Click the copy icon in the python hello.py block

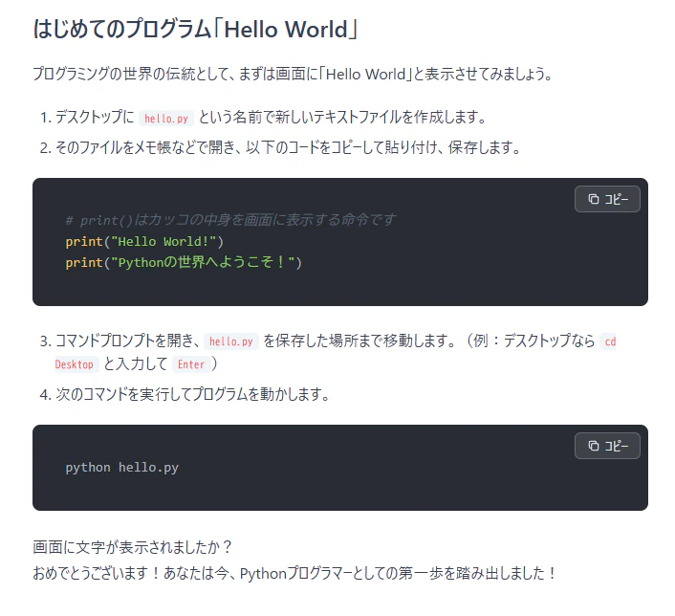[x=594, y=446]
